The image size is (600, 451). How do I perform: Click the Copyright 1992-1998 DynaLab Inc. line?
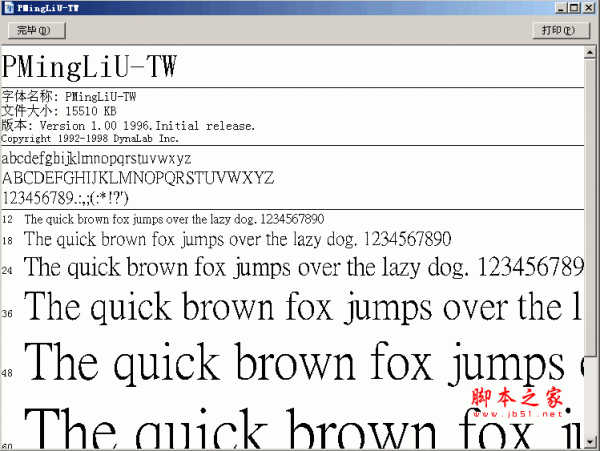[90, 138]
